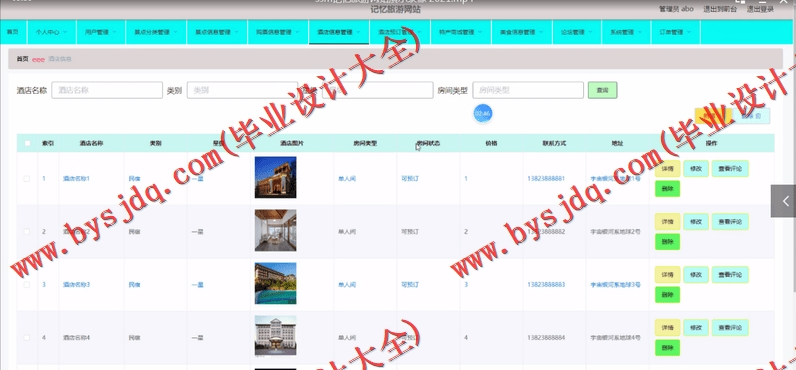Click 查看评论 for hotel row index 2
The height and width of the screenshot is (370, 796).
pyautogui.click(x=730, y=222)
